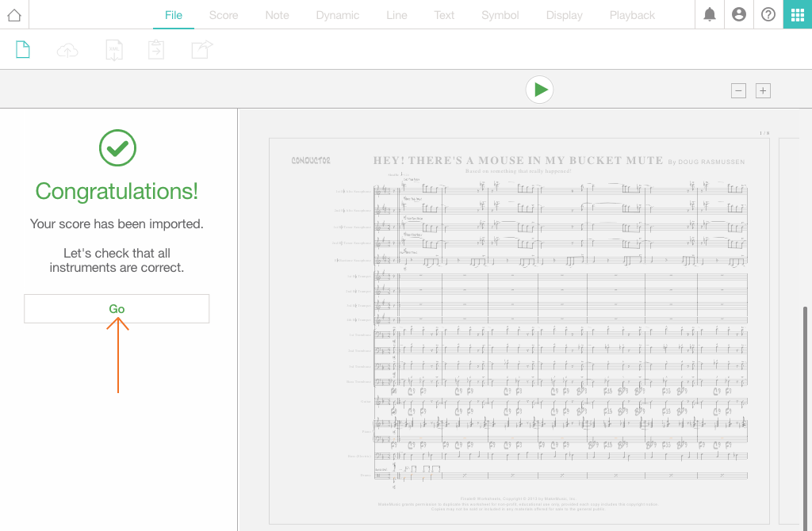Click the vertical scrollbar of score view

click(x=806, y=417)
